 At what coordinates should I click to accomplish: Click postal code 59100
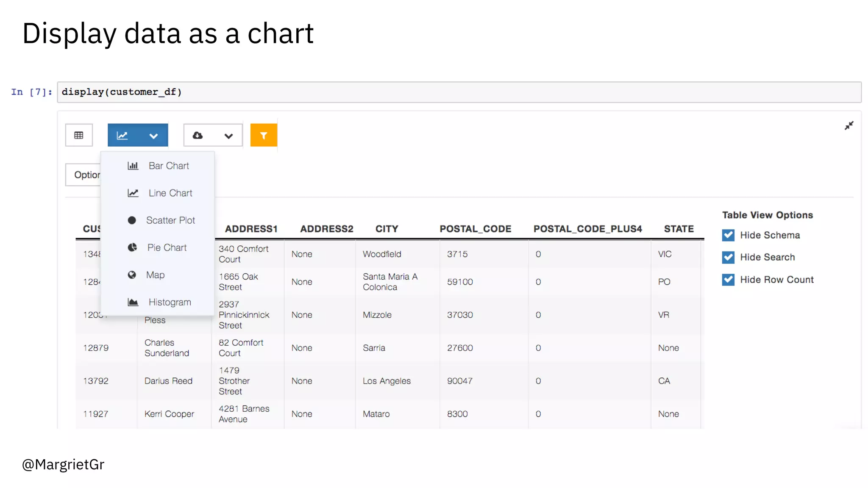[460, 282]
